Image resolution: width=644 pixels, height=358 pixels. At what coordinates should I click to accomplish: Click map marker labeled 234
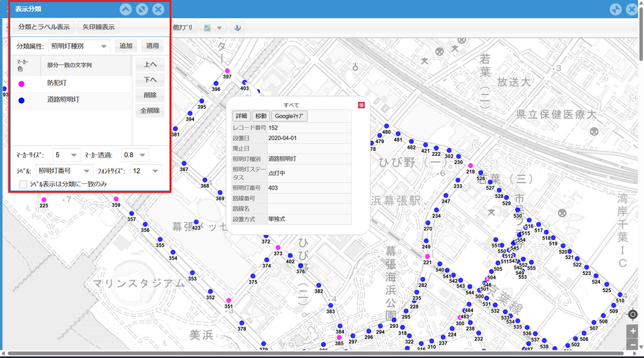click(436, 210)
